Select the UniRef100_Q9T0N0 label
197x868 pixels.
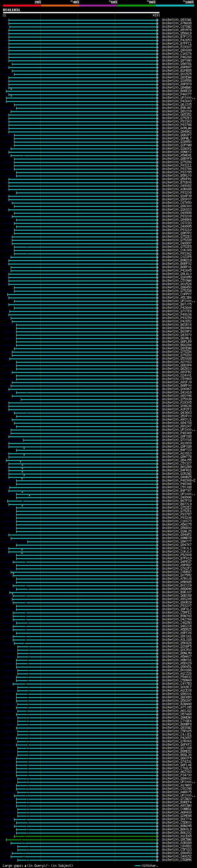177,60
